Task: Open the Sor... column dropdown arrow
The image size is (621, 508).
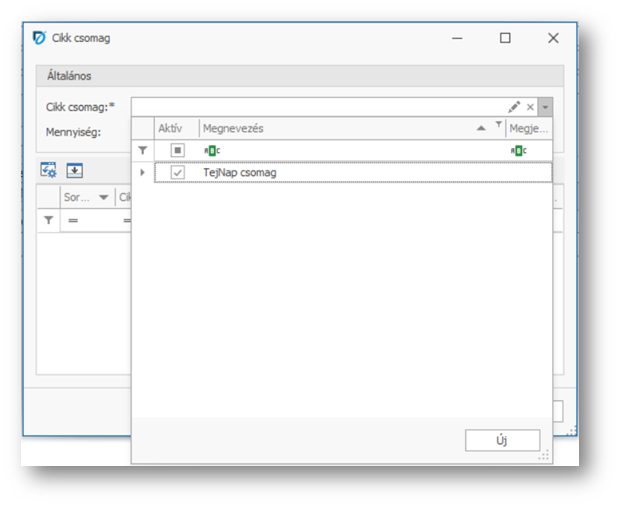Action: (103, 198)
